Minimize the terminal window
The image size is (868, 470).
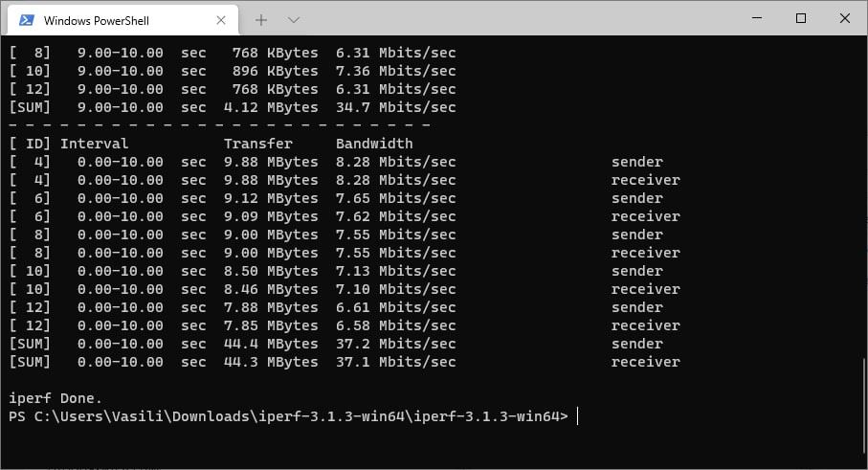[756, 18]
